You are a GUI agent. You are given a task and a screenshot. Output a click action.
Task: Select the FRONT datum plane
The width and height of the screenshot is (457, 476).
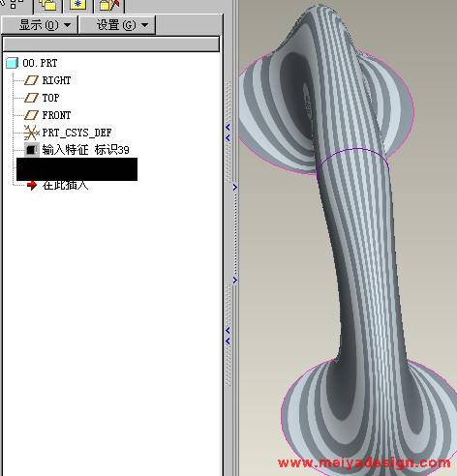tap(56, 115)
